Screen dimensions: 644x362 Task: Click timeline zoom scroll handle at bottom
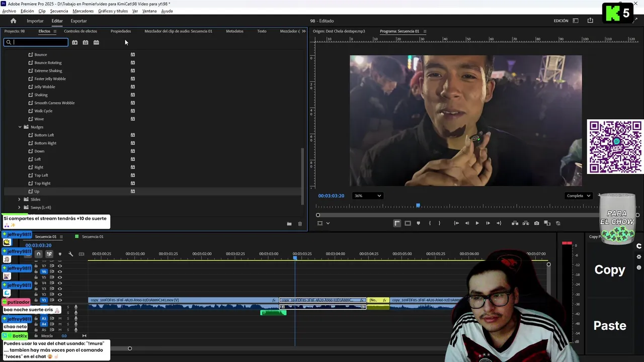pos(130,348)
